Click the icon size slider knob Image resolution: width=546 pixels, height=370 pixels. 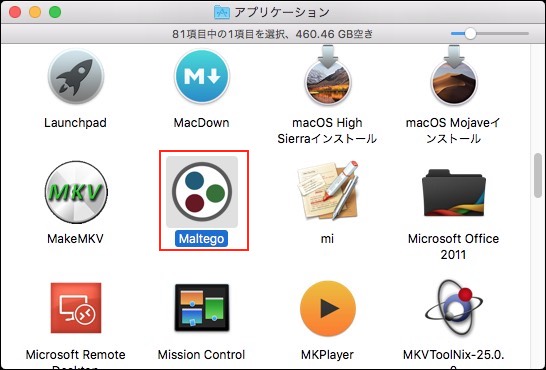[470, 34]
